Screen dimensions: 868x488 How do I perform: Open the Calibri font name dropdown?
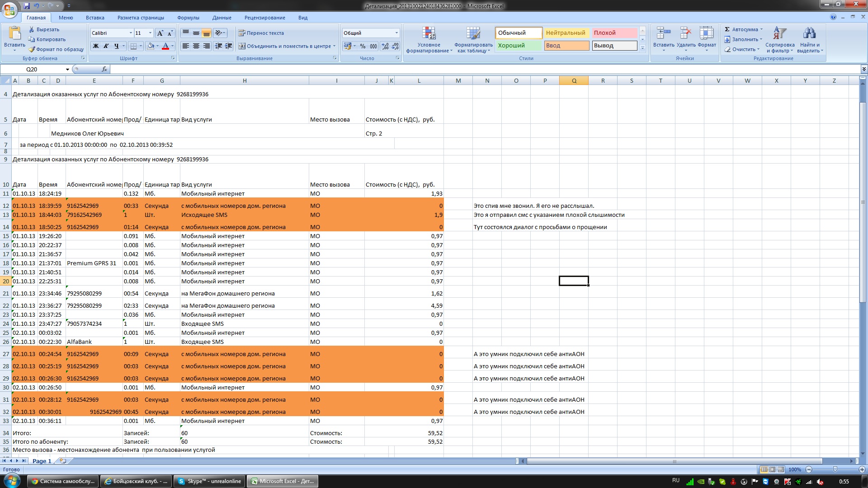(x=131, y=33)
